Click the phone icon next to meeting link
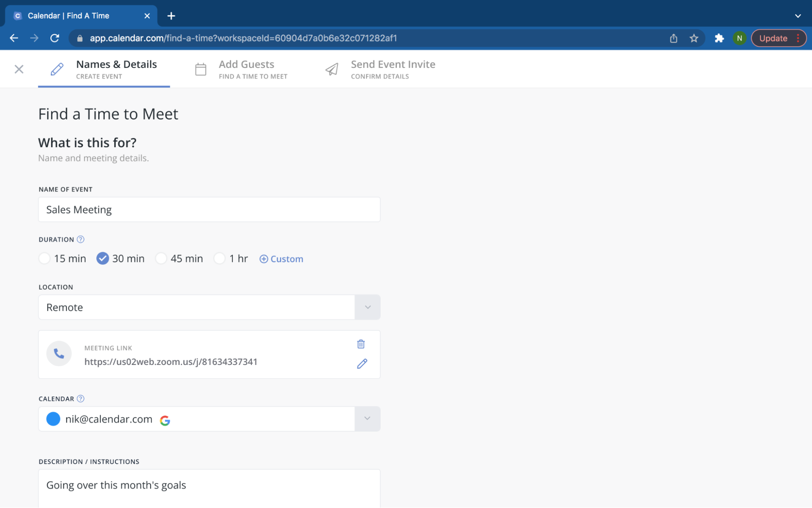 tap(58, 354)
